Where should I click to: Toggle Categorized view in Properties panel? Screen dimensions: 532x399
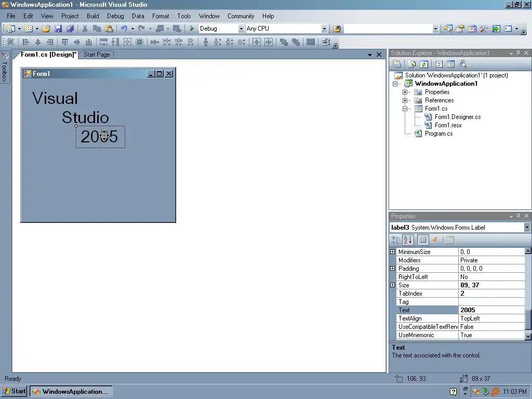pos(395,240)
